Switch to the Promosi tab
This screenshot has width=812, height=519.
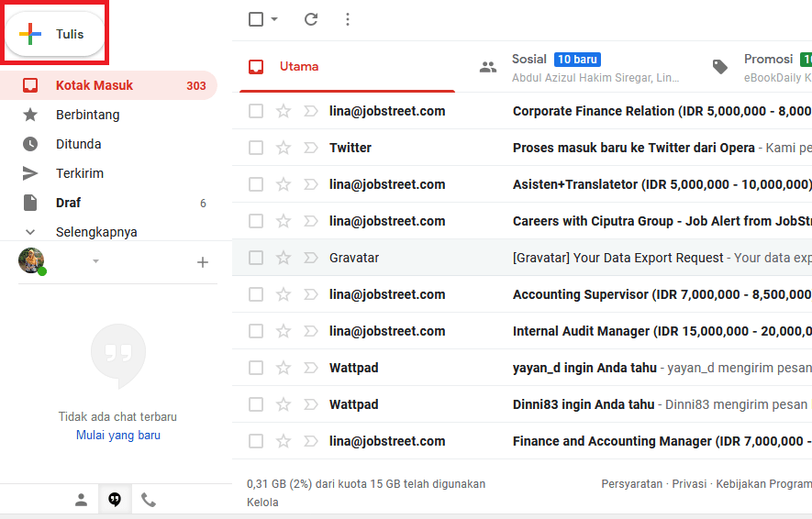759,67
